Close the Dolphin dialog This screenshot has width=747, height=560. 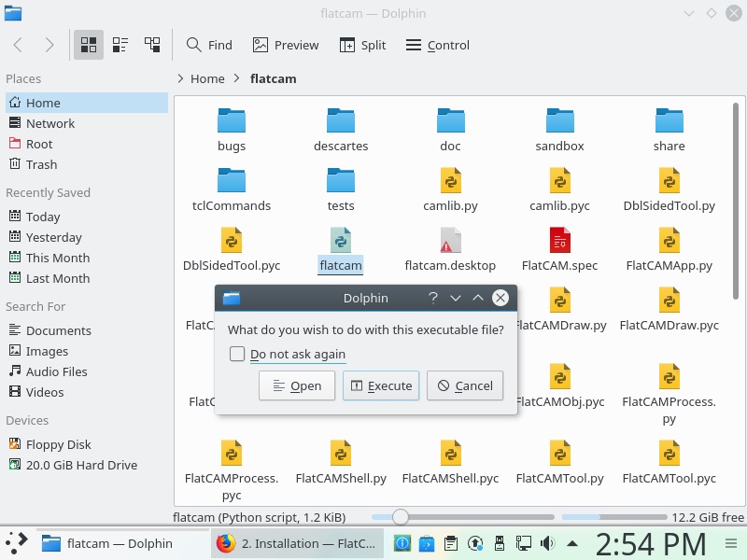point(500,298)
